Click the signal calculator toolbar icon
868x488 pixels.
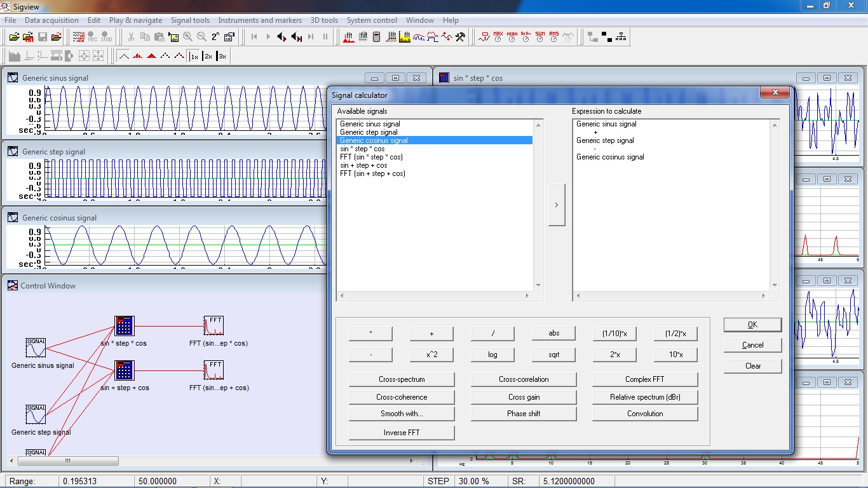coord(377,37)
